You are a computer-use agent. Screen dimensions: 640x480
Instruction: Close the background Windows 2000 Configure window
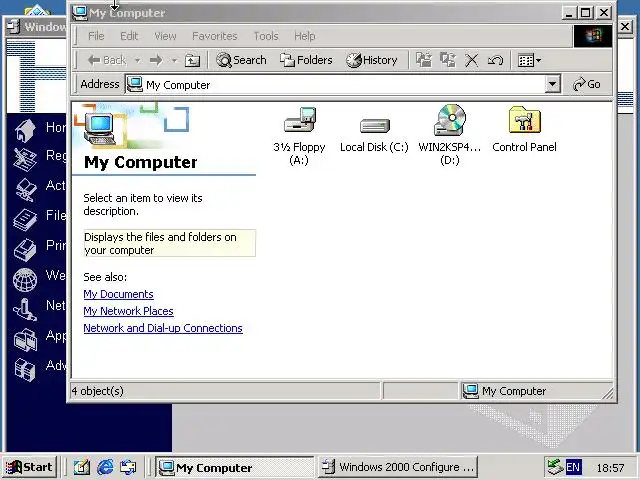pyautogui.click(x=625, y=27)
